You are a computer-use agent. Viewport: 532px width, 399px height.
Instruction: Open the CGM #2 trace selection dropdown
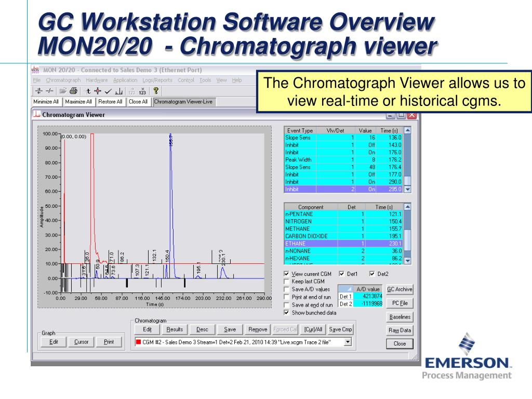pyautogui.click(x=348, y=342)
